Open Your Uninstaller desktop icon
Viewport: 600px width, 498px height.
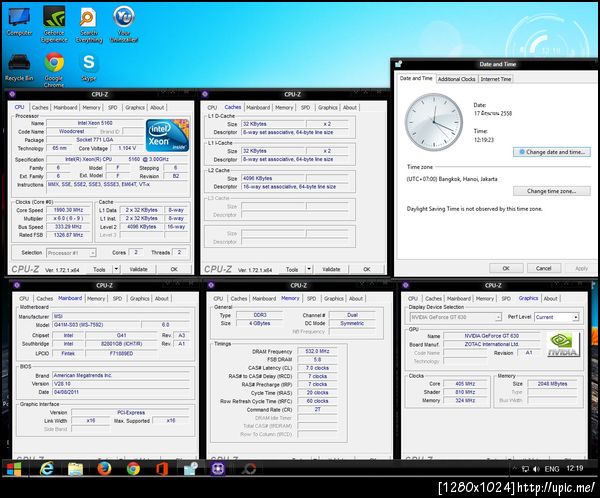coord(124,24)
